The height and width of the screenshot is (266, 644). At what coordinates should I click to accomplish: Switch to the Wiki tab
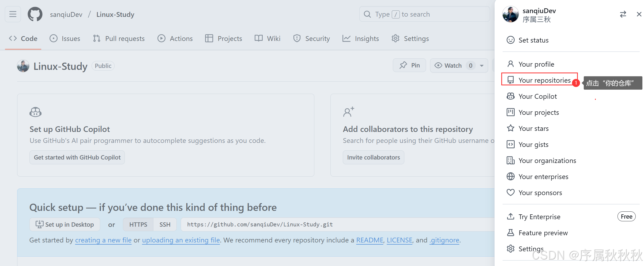pyautogui.click(x=267, y=39)
